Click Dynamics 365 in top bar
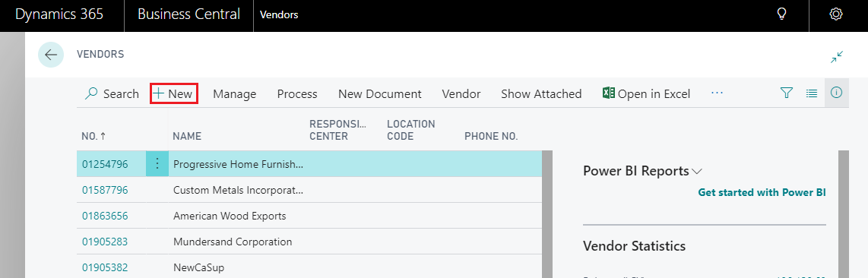The height and width of the screenshot is (278, 868). (59, 14)
